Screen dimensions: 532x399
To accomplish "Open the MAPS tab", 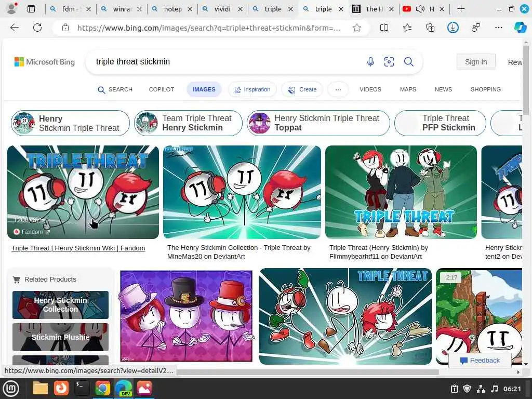I will click(408, 89).
